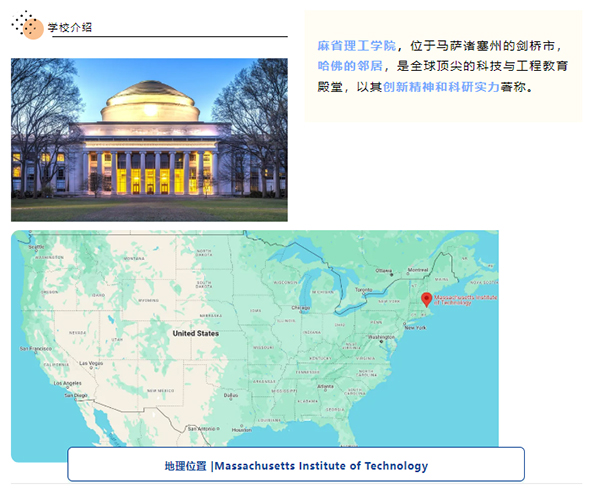
Task: Click Las Vegas on the map
Action: (x=91, y=363)
